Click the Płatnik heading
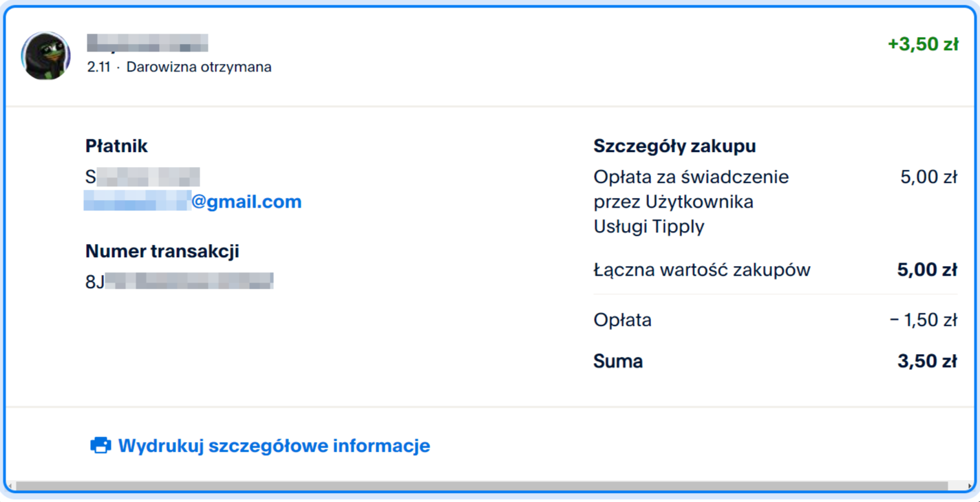Image resolution: width=980 pixels, height=502 pixels. [116, 146]
